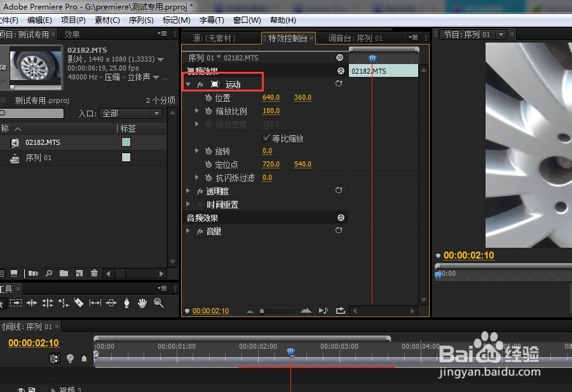
Task: Toggle fx switch for 音量 effect
Action: tap(200, 231)
